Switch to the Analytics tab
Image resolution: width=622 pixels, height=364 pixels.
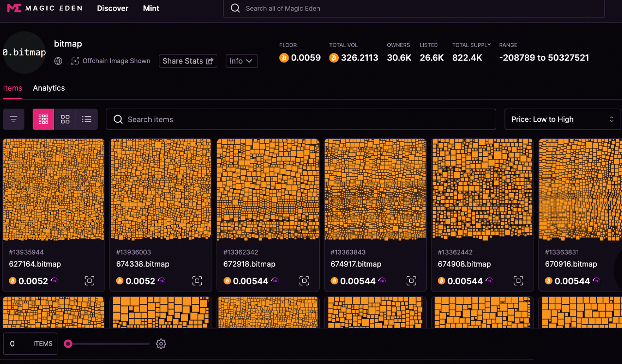click(49, 88)
